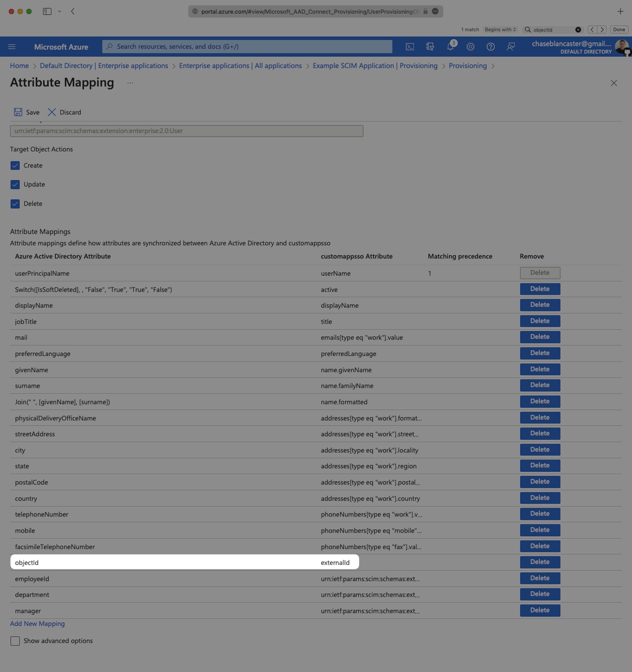Open the feedback icon in header
This screenshot has width=632, height=672.
tap(511, 47)
